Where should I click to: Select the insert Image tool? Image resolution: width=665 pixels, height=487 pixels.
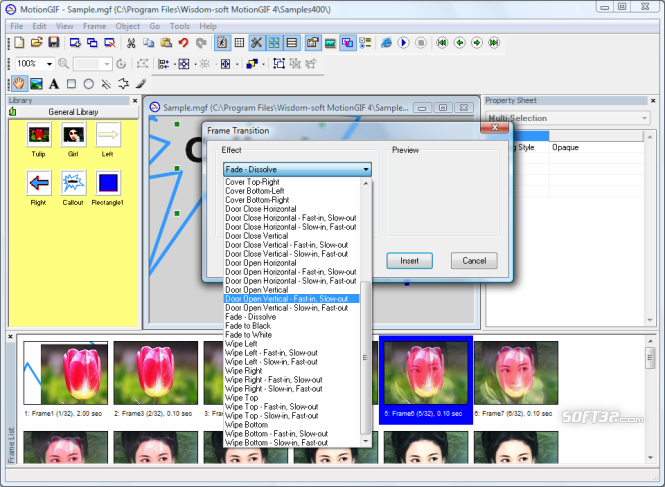point(36,84)
